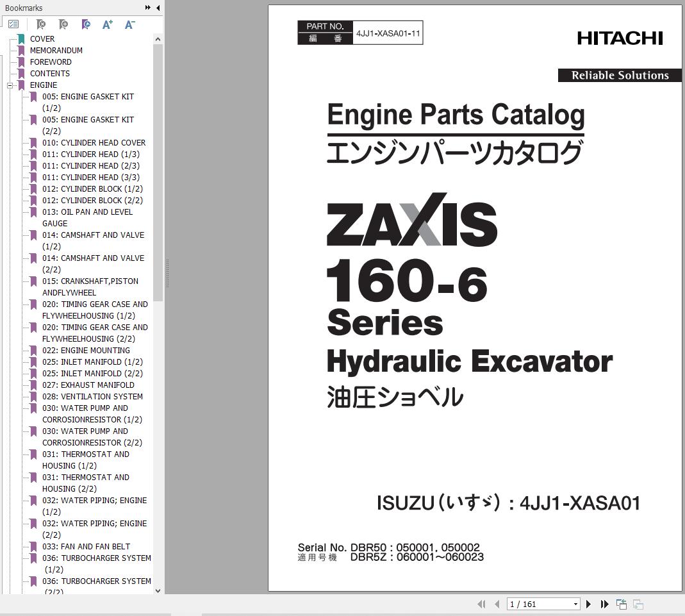
Task: Open 014: CAMSHAFT AND VALVE (1/2) bookmark
Action: click(93, 241)
